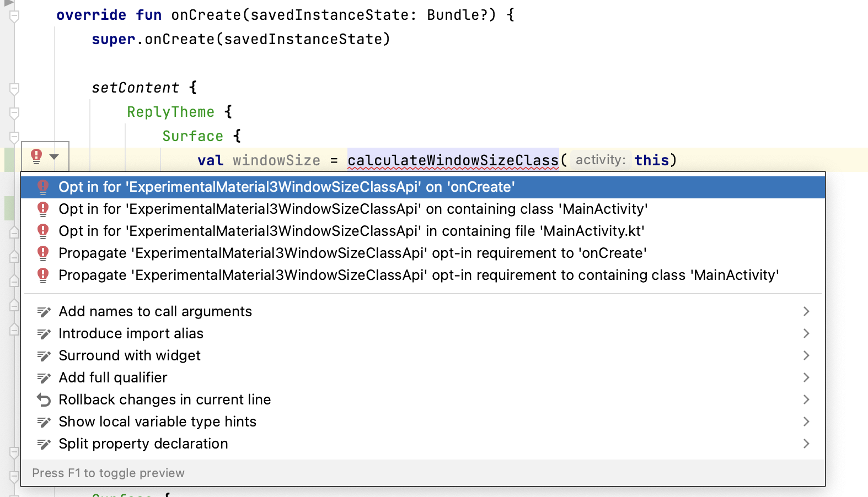Viewport: 868px width, 497px height.
Task: Click pencil icon beside Split property declaration
Action: click(44, 444)
